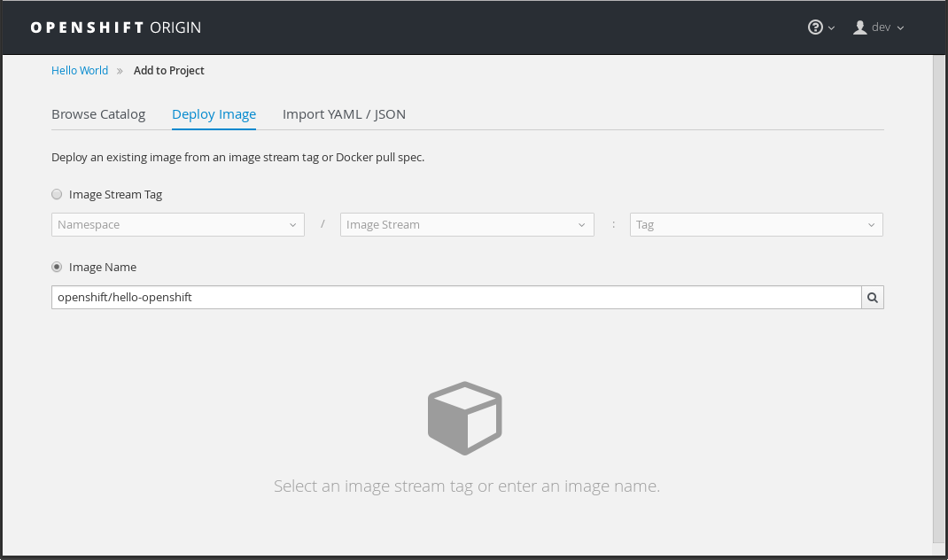Click the 'Select an image stream tag' placeholder text
Image resolution: width=948 pixels, height=560 pixels.
click(x=467, y=486)
